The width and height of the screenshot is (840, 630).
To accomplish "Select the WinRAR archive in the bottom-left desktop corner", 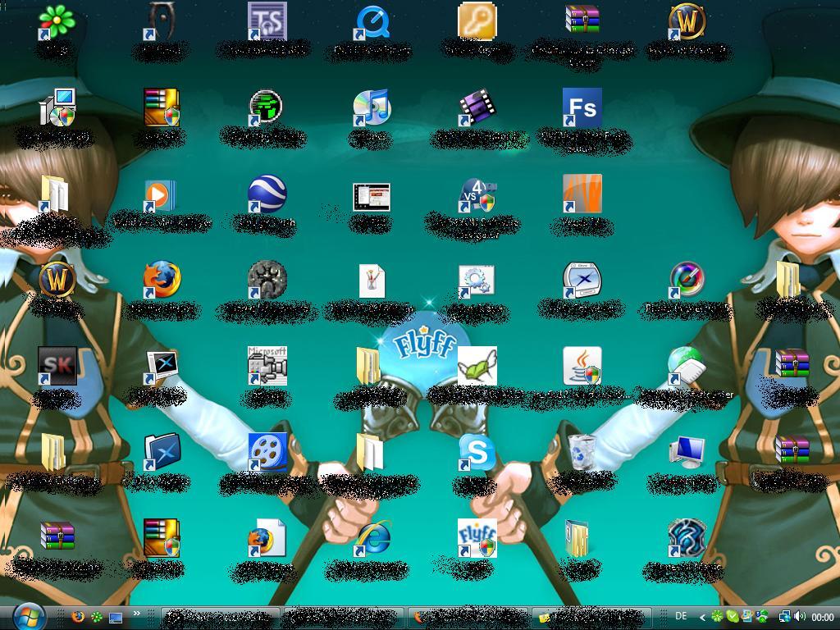I will coord(57,535).
